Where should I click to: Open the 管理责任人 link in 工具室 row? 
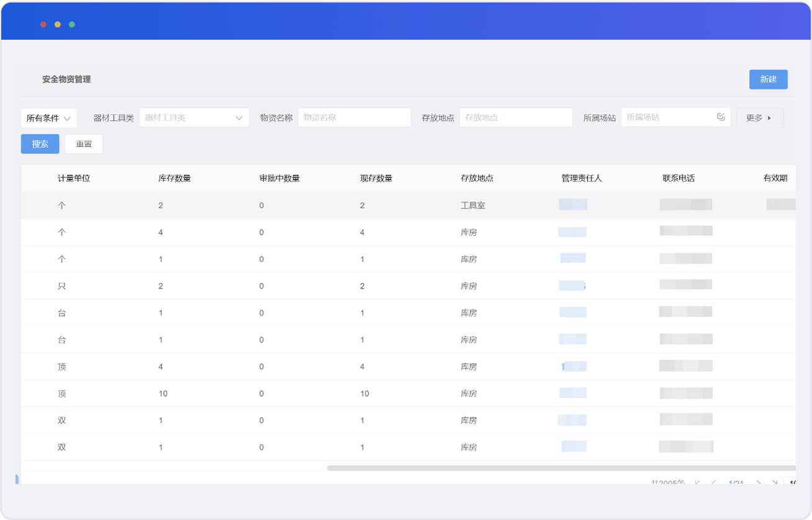[x=572, y=205]
